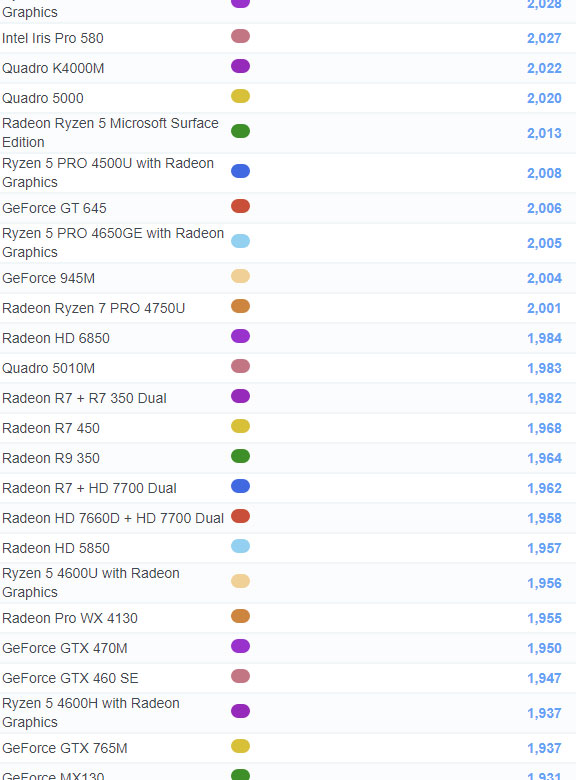
Task: Click the peach swatch beside GeForce 945M
Action: tap(240, 276)
